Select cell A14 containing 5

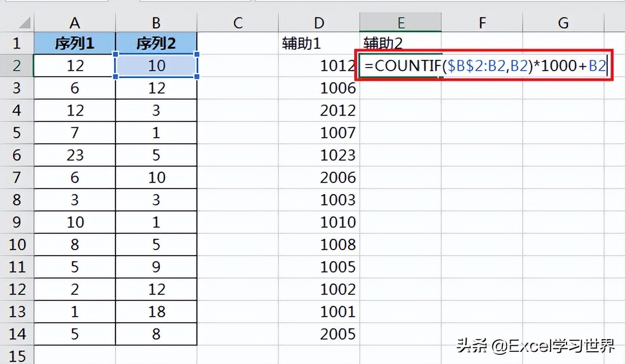pyautogui.click(x=75, y=334)
